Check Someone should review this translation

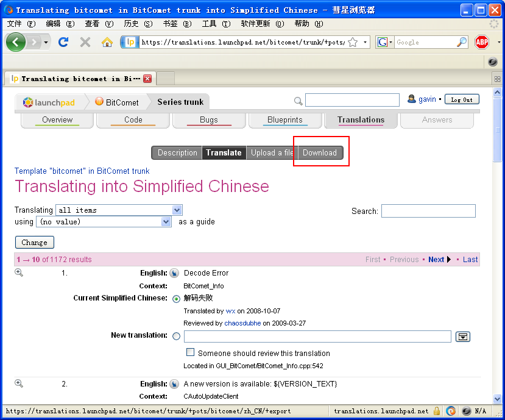[x=191, y=353]
